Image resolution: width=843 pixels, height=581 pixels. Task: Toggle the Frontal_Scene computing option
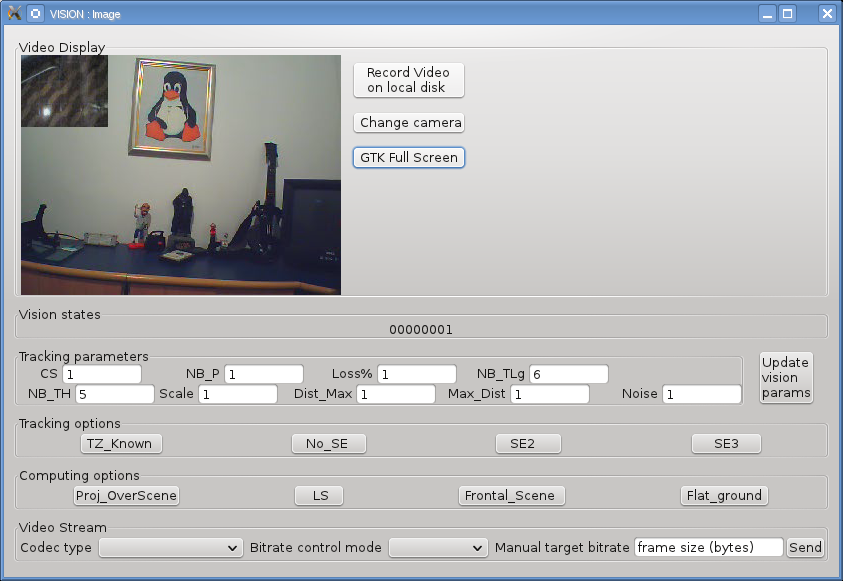click(x=511, y=496)
